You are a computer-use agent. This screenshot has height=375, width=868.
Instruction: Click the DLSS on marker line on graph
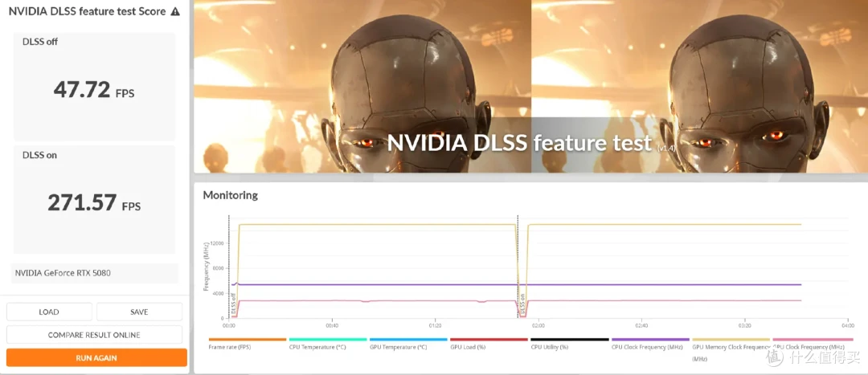(518, 267)
